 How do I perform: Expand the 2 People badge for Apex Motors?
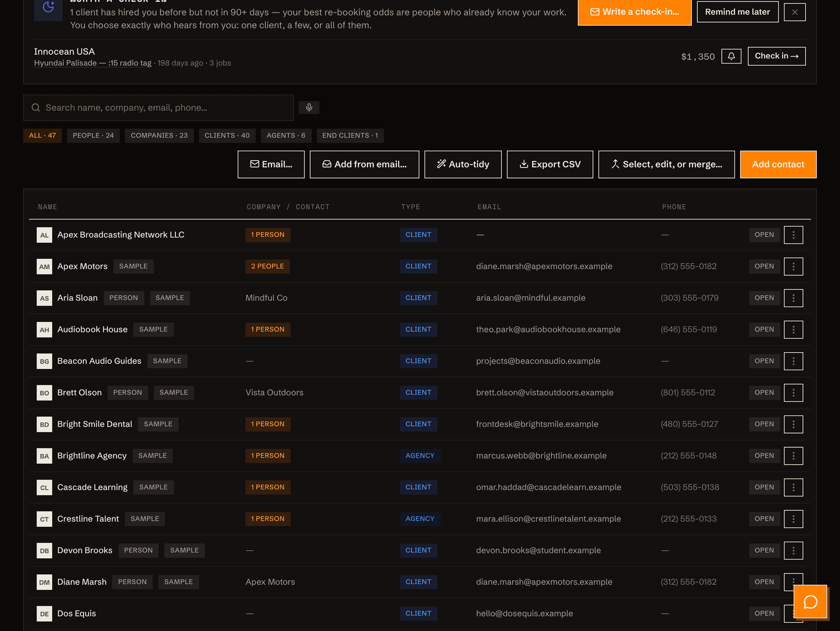(x=267, y=267)
